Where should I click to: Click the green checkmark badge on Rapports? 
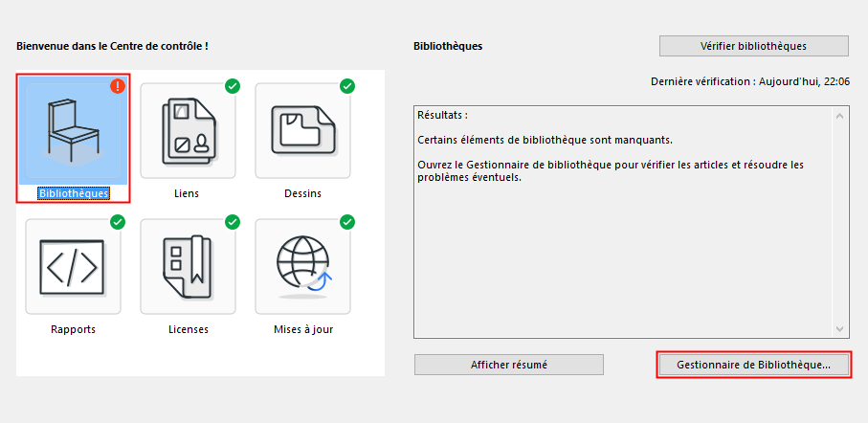point(118,222)
